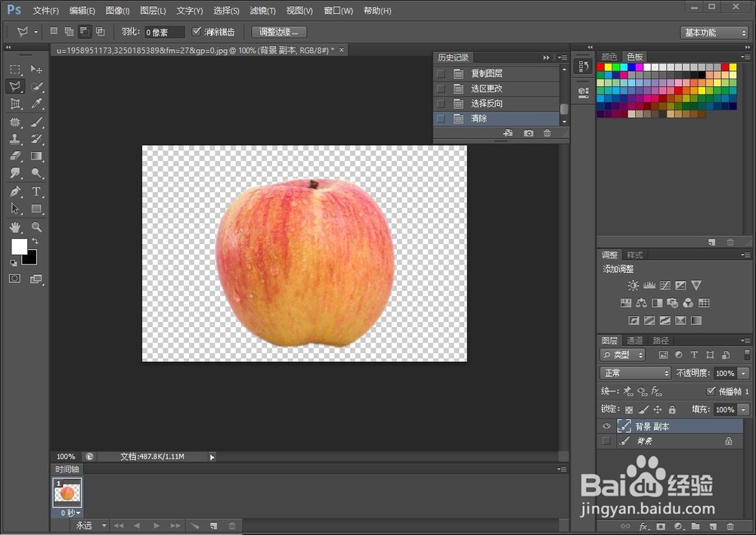Set history brush source at 复制图层
Image resolution: width=756 pixels, height=535 pixels.
pos(441,74)
